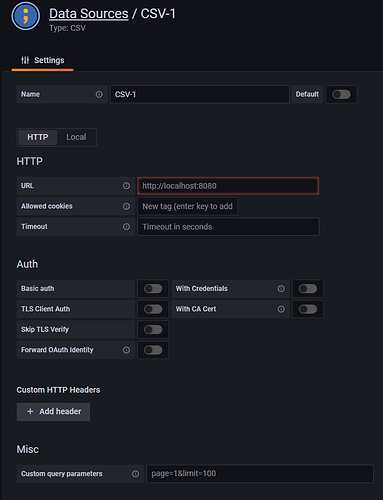383x500 pixels.
Task: Enable the With CA Cert switch
Action: [308, 309]
